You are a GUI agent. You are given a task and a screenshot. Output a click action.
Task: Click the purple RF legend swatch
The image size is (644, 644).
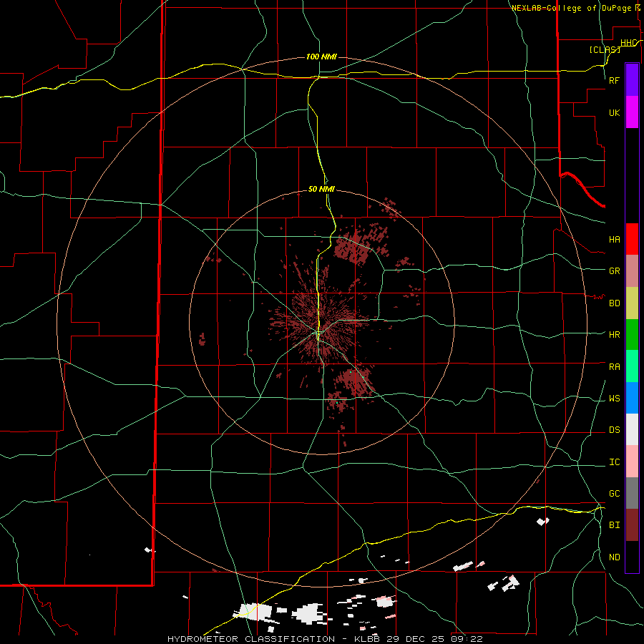coord(632,80)
